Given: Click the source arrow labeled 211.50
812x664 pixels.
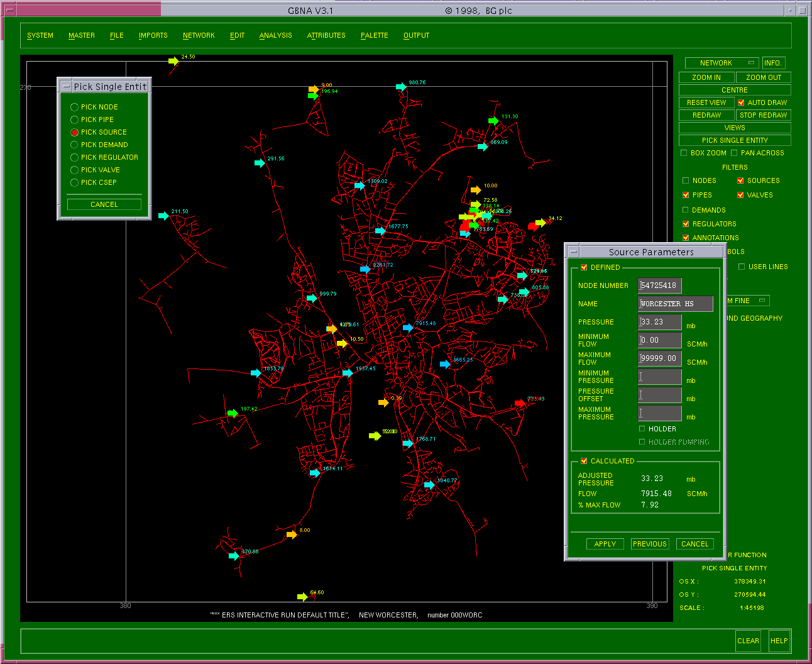Looking at the screenshot, I should [163, 216].
